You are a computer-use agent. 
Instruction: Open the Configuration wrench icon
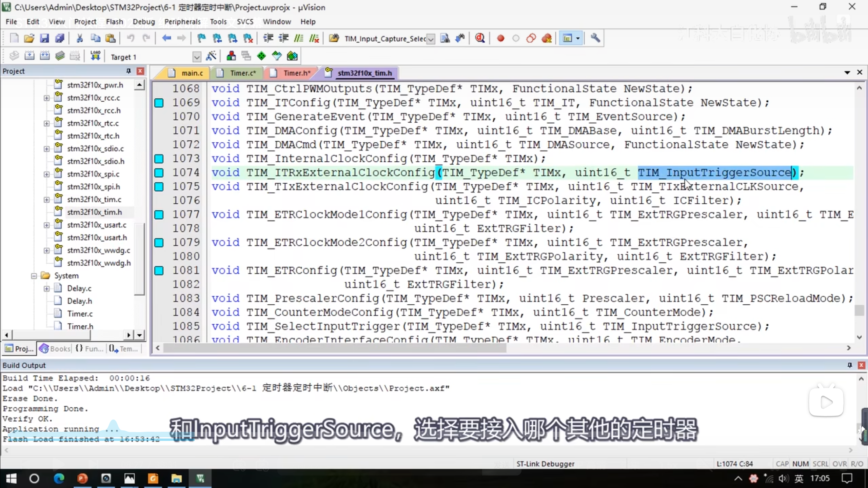(595, 38)
